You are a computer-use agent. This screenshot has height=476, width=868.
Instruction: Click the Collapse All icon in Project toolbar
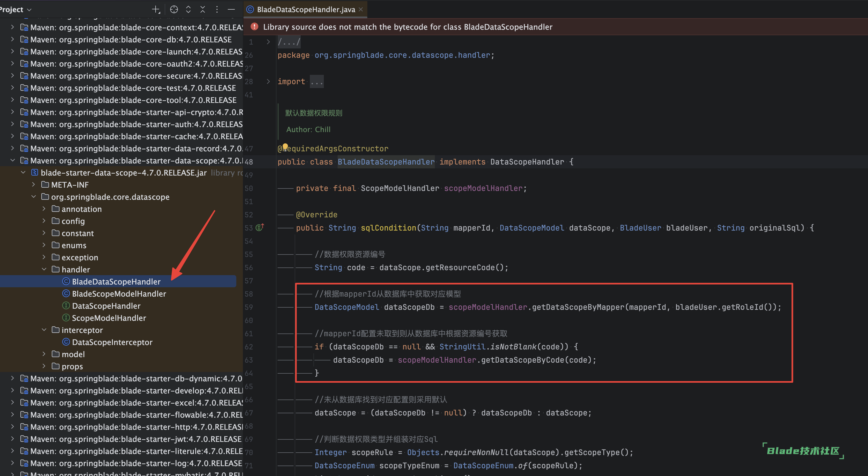(202, 9)
